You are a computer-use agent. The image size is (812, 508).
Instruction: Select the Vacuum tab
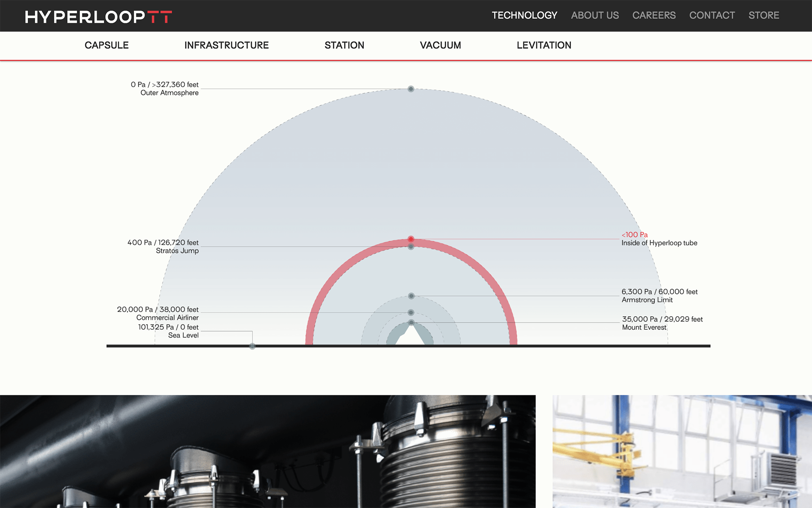pos(440,45)
